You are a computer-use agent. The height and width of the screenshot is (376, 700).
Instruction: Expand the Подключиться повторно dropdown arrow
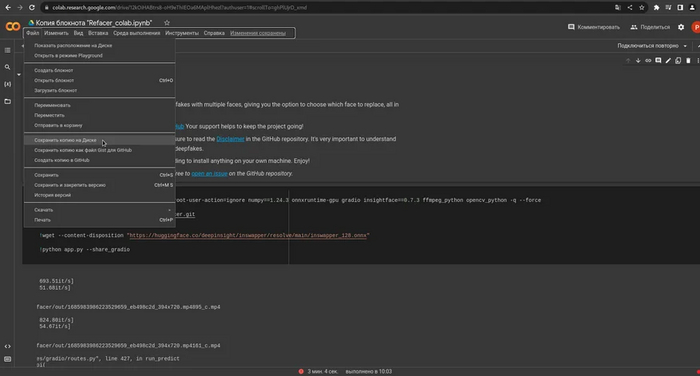click(x=685, y=46)
